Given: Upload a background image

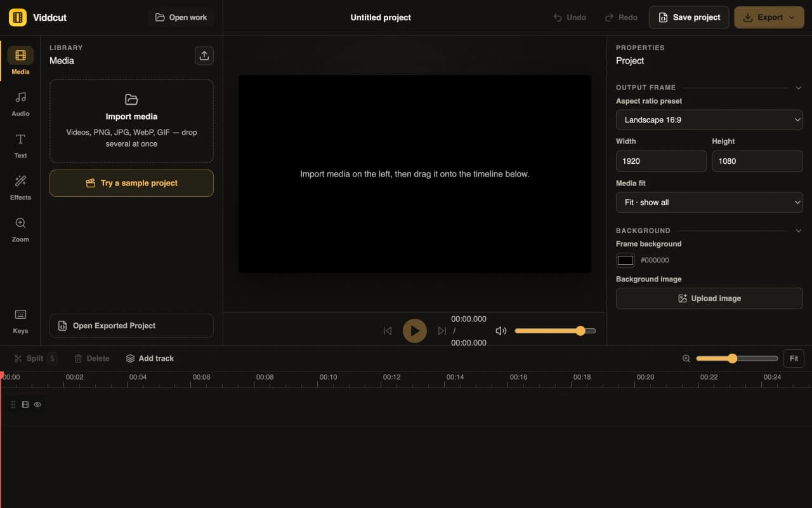Looking at the screenshot, I should [709, 298].
